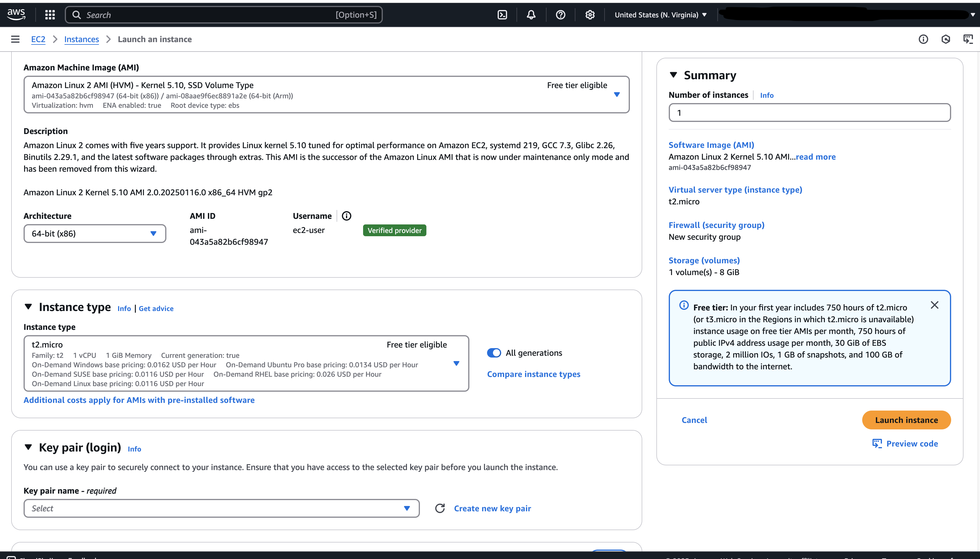Open the notifications bell
The height and width of the screenshot is (559, 980).
(531, 15)
